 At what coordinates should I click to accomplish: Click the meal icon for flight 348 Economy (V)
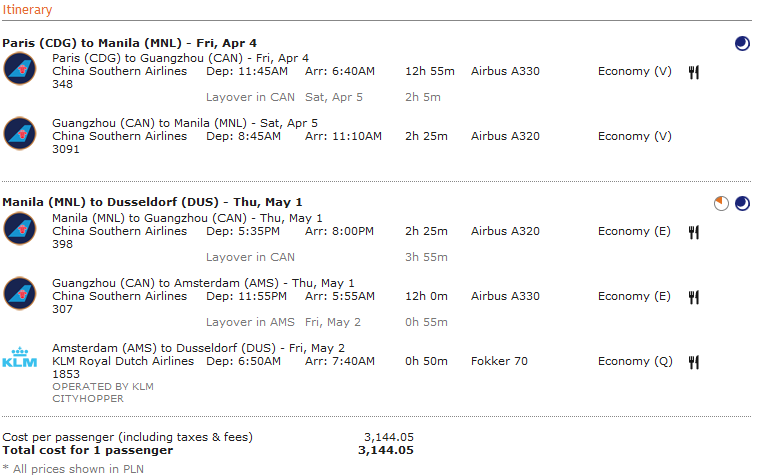[693, 72]
